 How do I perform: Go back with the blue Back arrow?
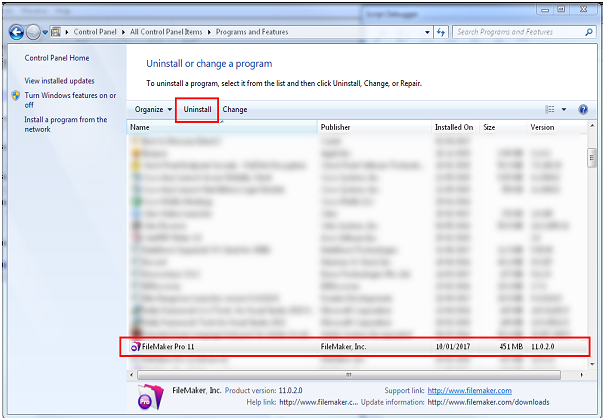point(16,32)
